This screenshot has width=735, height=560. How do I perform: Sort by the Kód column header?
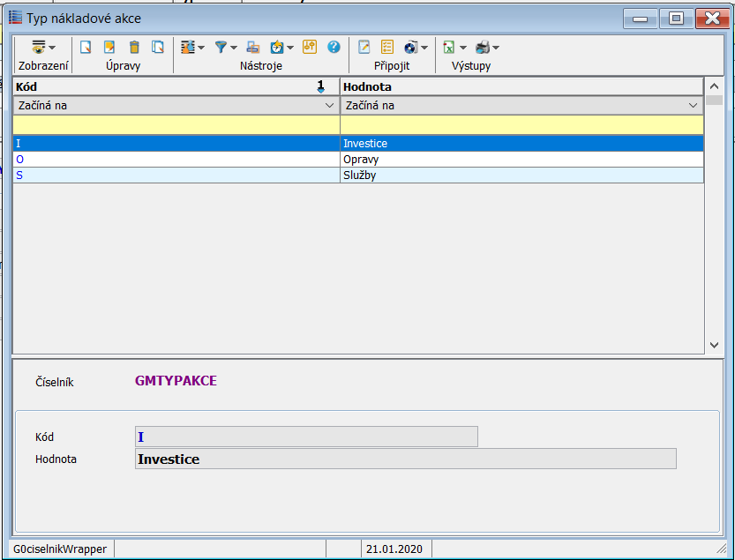(x=168, y=86)
